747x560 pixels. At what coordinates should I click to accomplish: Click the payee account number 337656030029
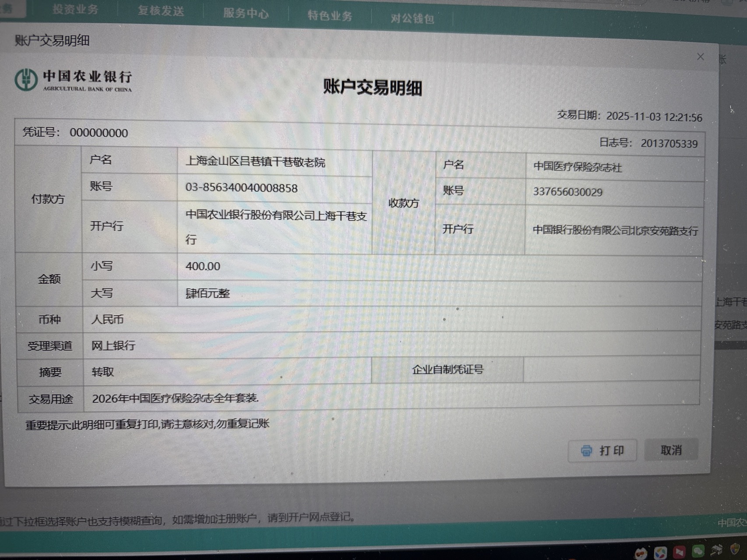(567, 192)
